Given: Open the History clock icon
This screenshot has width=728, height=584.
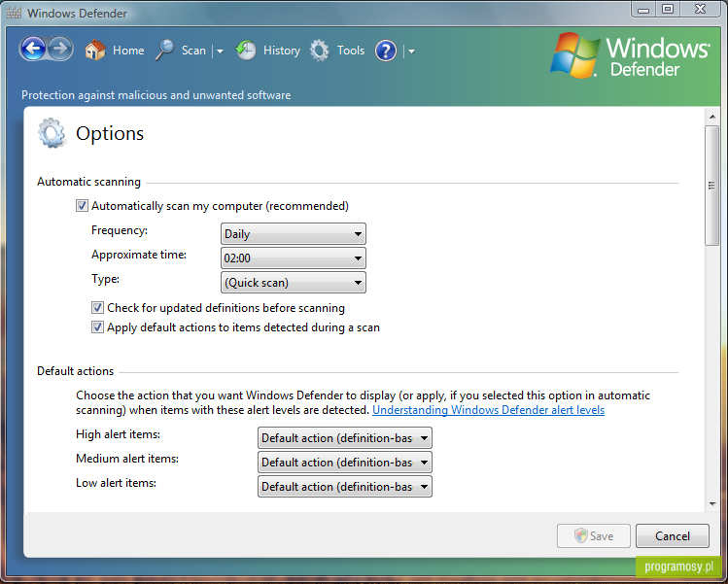Looking at the screenshot, I should click(x=246, y=51).
